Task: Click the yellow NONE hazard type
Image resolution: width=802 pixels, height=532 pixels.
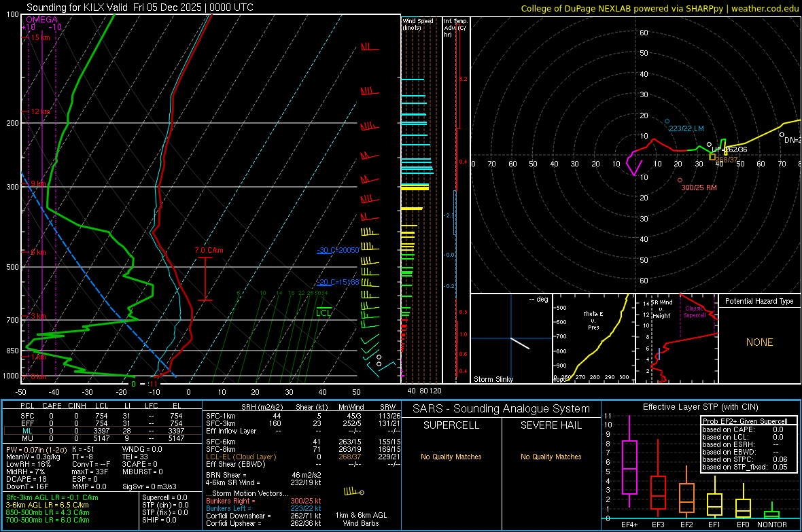Action: coord(759,342)
